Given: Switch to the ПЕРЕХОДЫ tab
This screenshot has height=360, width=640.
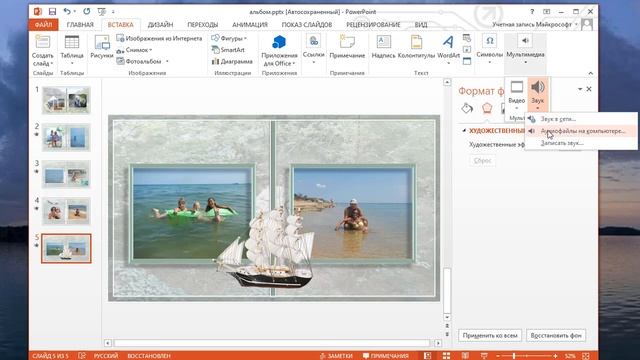Looking at the screenshot, I should point(202,24).
